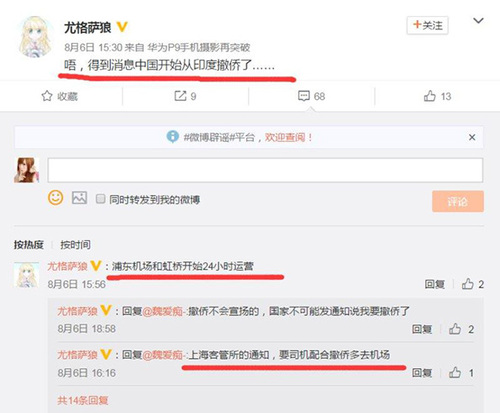Submit with the orange 评论 button
This screenshot has height=413, width=500.
pos(458,201)
